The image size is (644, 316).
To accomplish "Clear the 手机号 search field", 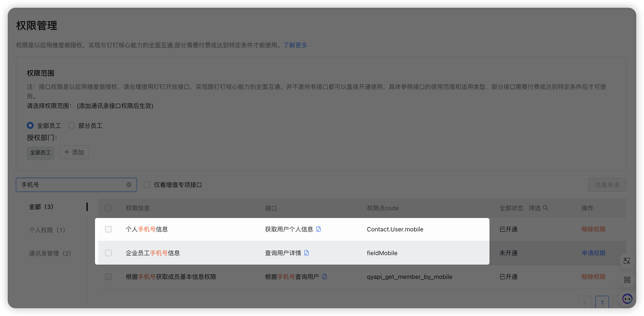I will point(129,185).
